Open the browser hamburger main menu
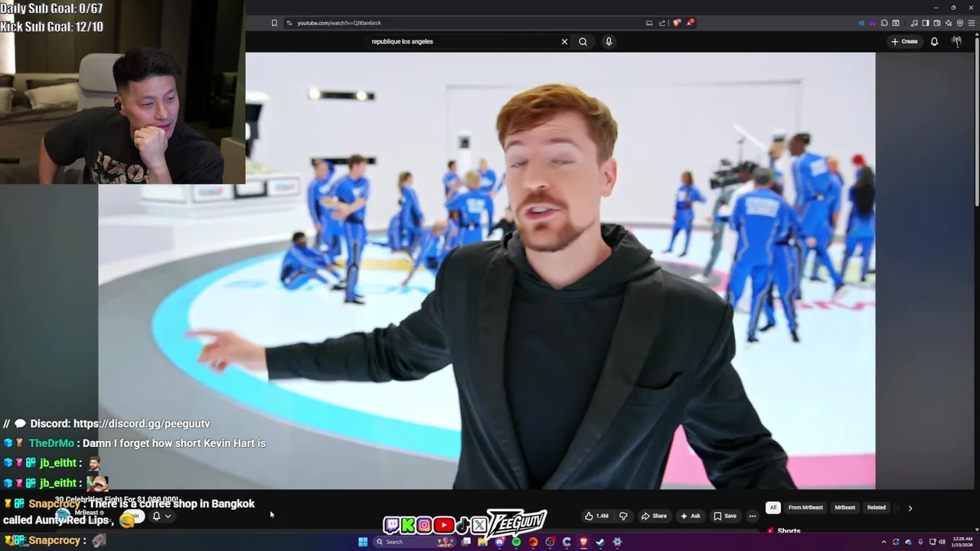 972,23
